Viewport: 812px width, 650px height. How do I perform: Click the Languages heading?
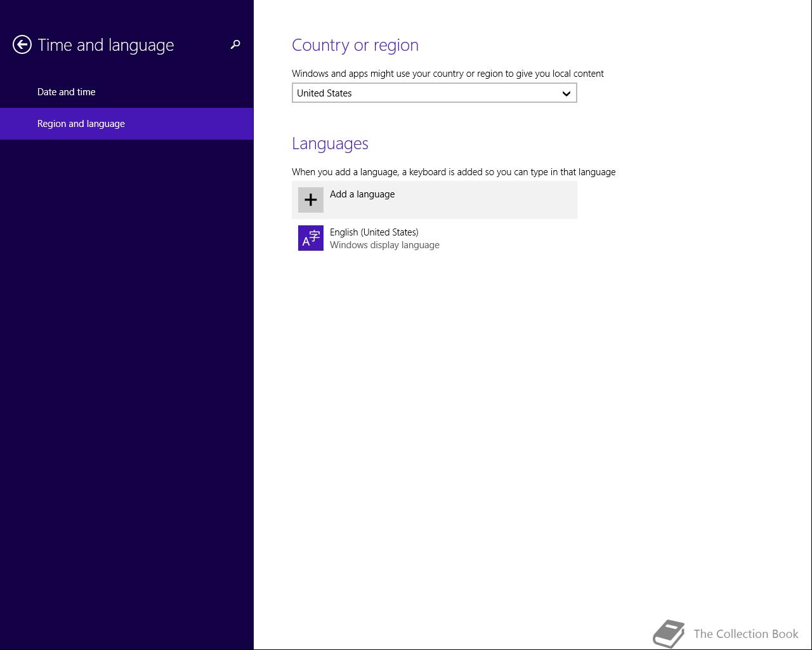[x=330, y=143]
